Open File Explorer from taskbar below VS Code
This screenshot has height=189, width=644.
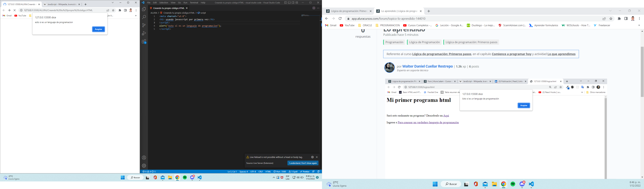tap(170, 177)
